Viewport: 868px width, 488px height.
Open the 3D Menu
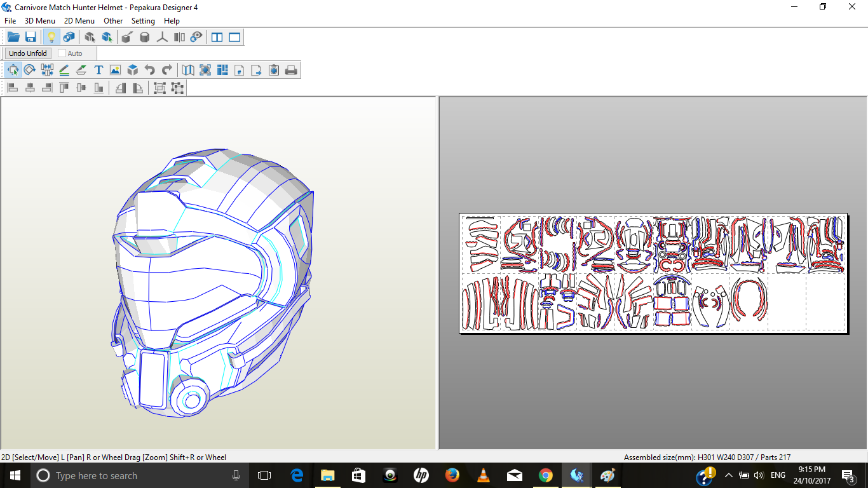pyautogui.click(x=40, y=21)
